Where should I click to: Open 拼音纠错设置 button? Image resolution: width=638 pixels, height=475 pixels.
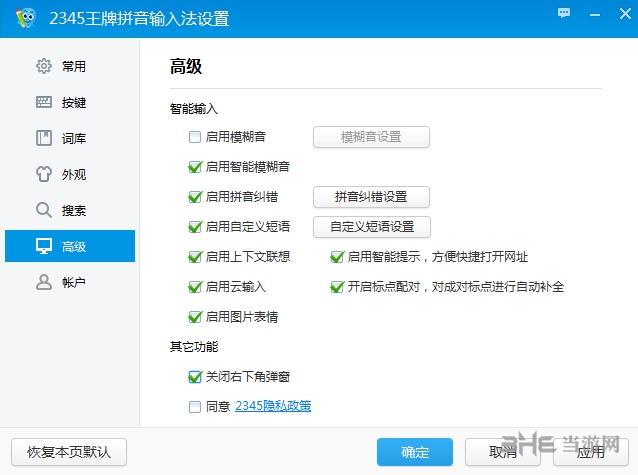click(x=372, y=197)
